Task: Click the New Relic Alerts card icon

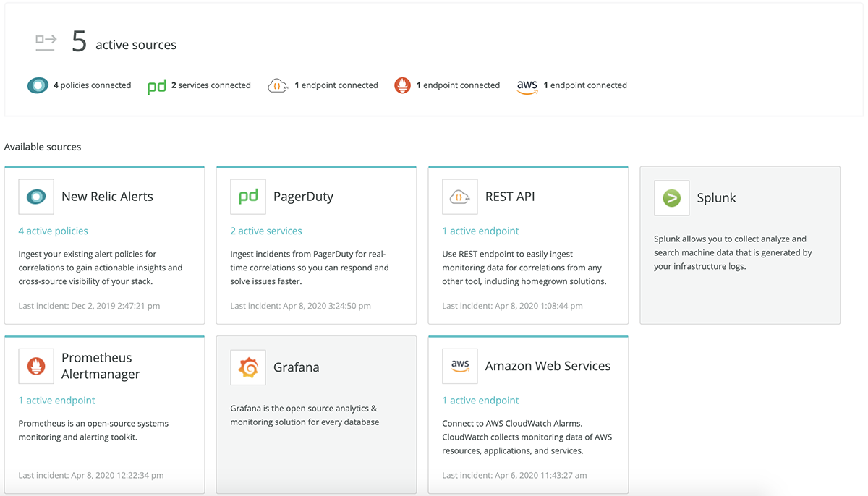Action: click(x=36, y=197)
